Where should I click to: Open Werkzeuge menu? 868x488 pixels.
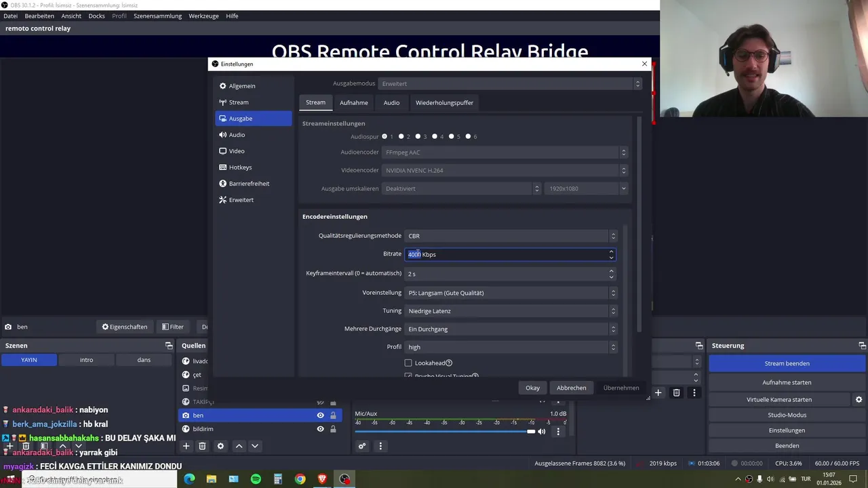tap(203, 16)
